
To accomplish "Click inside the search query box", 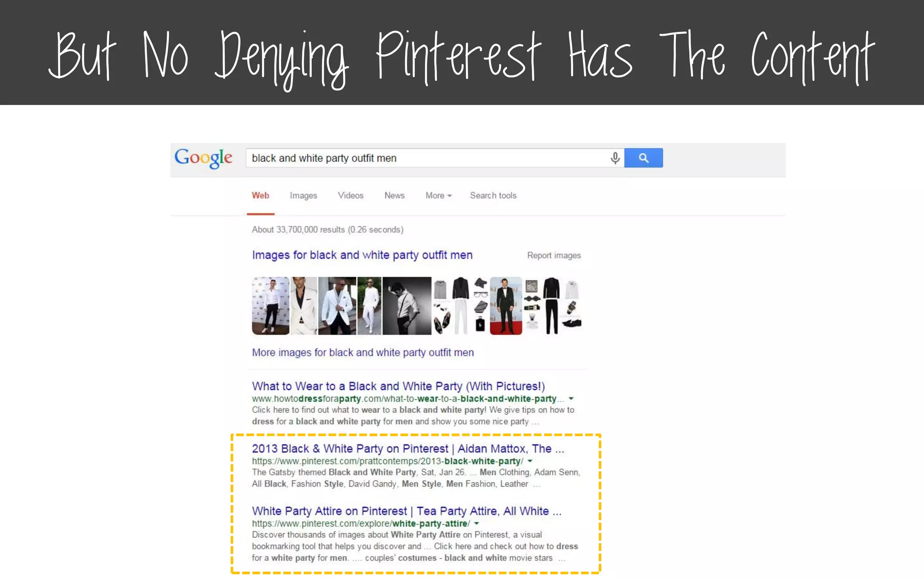I will coord(424,158).
